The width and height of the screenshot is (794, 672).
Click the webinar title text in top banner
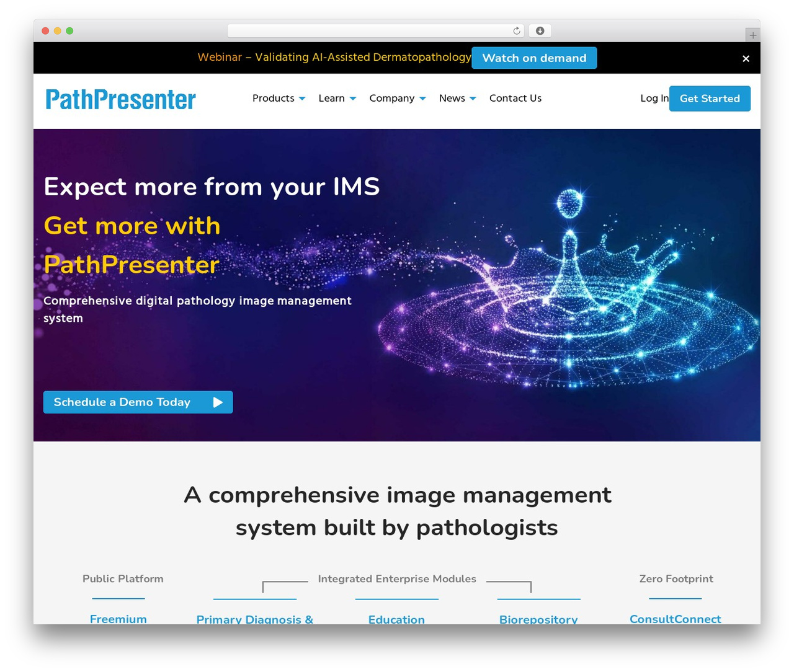334,57
